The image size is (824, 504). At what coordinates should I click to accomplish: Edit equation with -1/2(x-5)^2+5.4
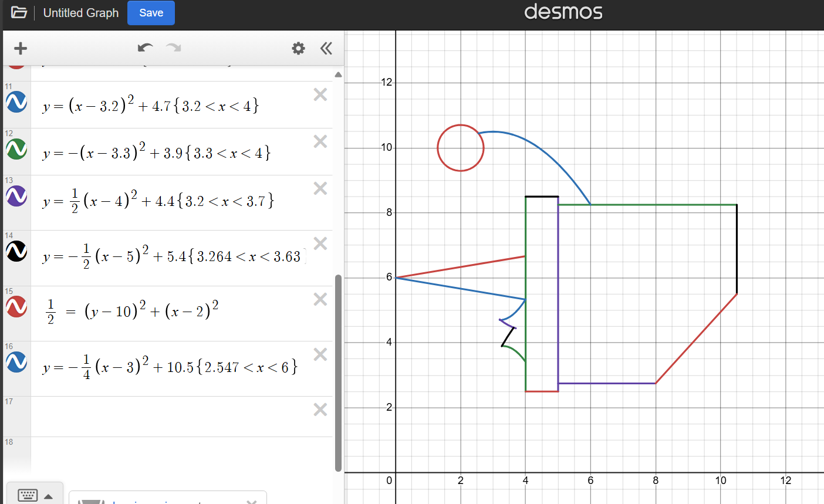[174, 256]
